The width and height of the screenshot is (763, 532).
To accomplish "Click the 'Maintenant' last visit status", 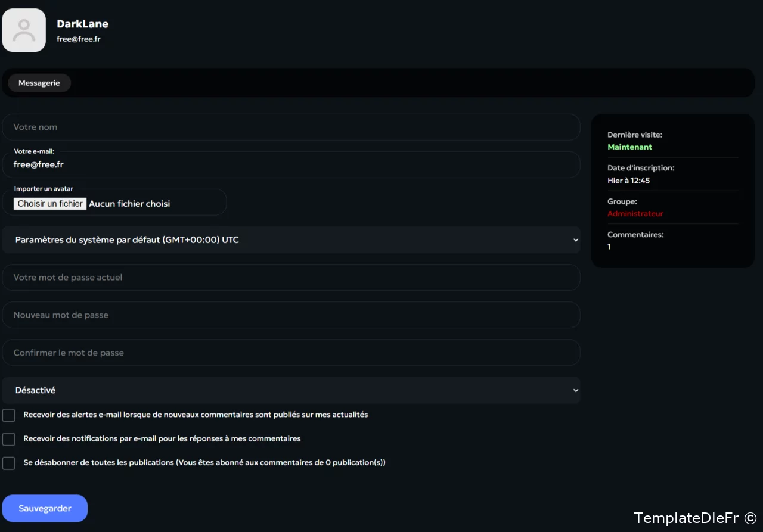I will point(629,147).
